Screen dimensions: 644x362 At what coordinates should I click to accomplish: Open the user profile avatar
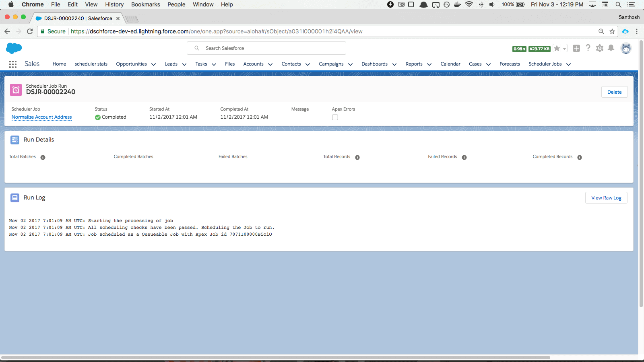tap(626, 48)
